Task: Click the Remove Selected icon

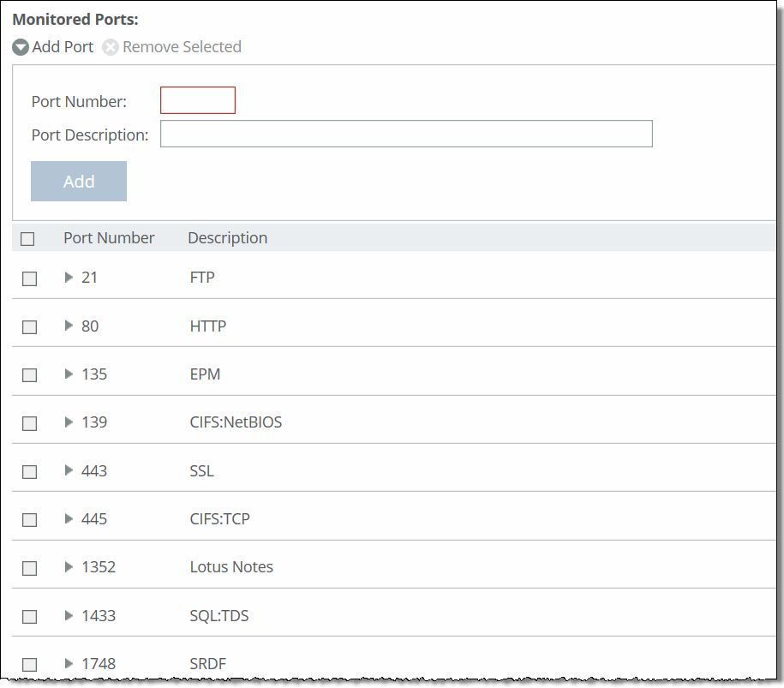Action: pos(111,47)
